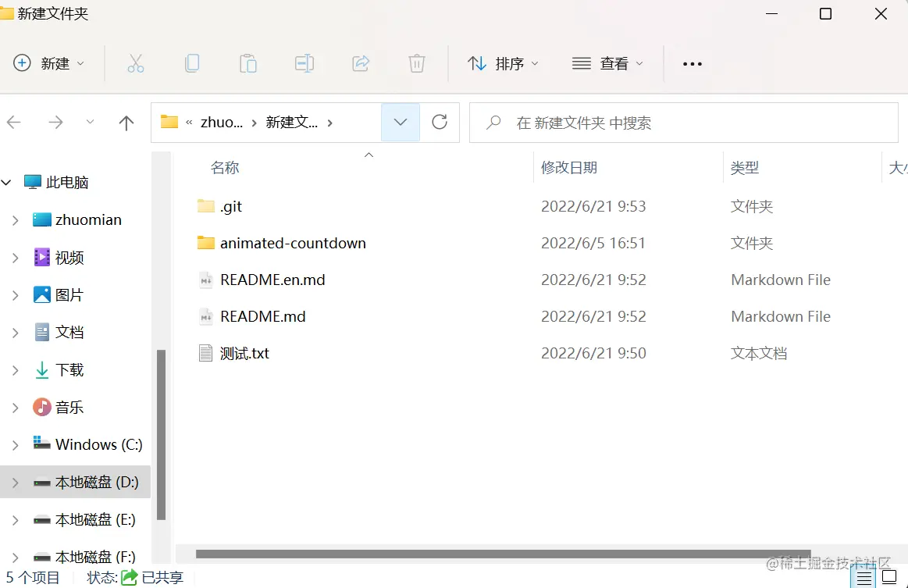Click the Delete icon in the toolbar
This screenshot has height=588, width=908.
coord(416,63)
